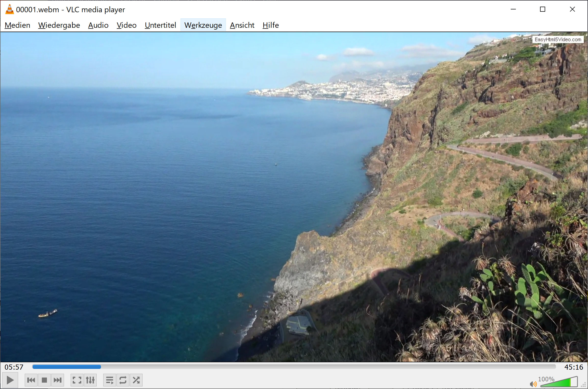Seek within the blue progress bar
588x389 pixels.
[293, 367]
